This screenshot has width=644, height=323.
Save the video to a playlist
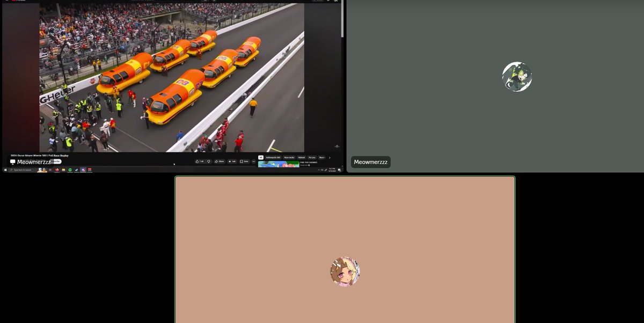(244, 161)
